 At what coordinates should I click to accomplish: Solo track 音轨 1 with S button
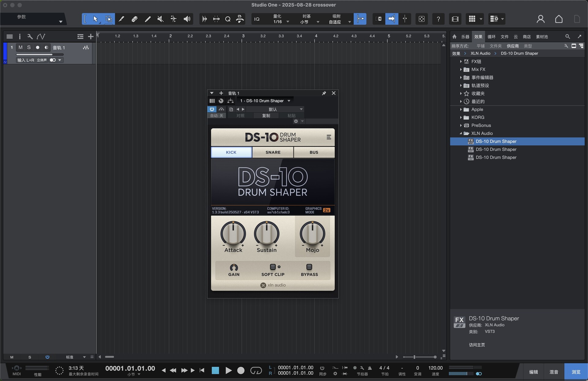29,47
